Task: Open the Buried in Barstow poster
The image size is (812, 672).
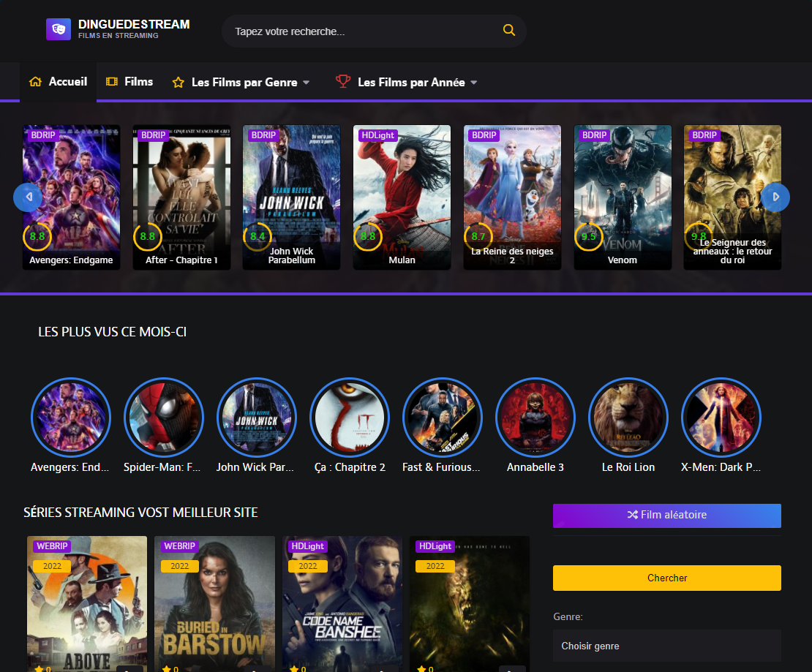Action: click(214, 604)
